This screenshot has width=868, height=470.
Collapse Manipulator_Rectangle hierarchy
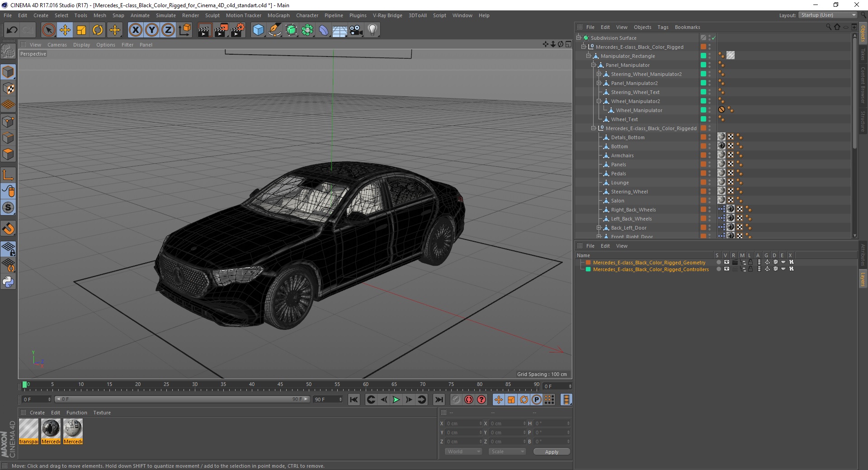[x=588, y=56]
